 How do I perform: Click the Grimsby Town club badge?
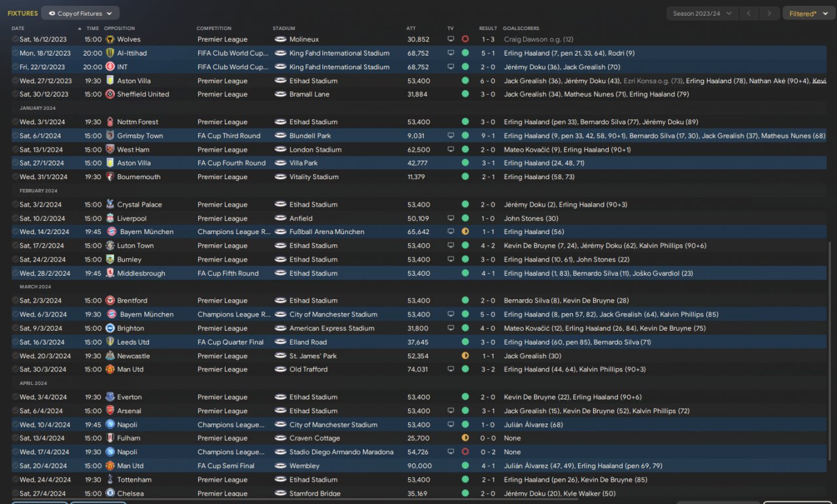[x=110, y=136]
